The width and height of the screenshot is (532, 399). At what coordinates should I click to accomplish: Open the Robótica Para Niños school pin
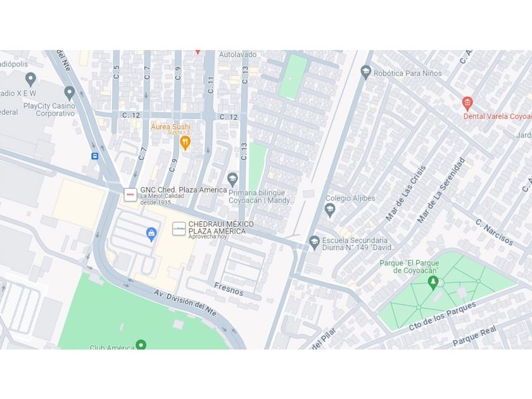365,72
